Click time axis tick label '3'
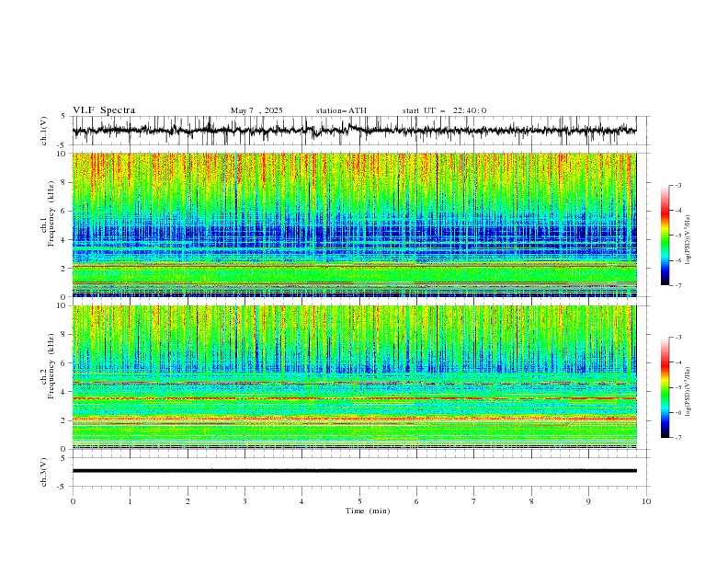 click(245, 501)
